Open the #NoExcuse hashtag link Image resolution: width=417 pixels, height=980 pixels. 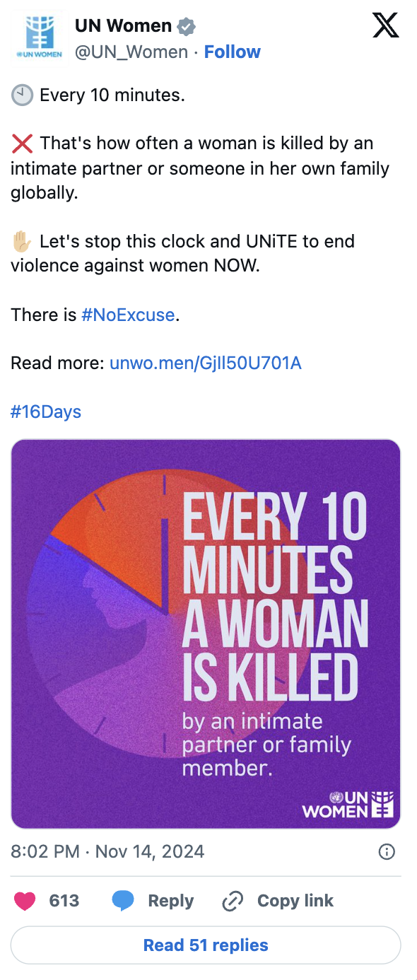pyautogui.click(x=128, y=315)
